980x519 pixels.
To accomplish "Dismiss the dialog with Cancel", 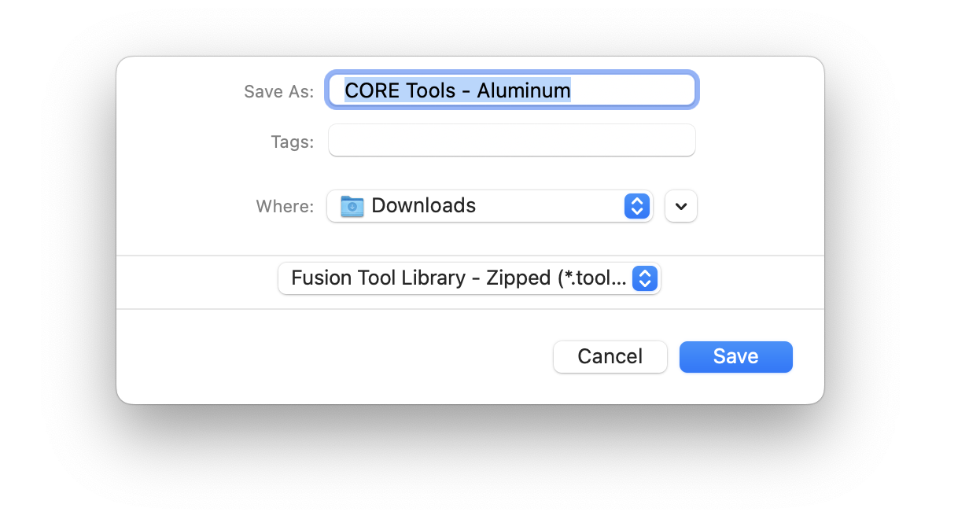I will (610, 356).
